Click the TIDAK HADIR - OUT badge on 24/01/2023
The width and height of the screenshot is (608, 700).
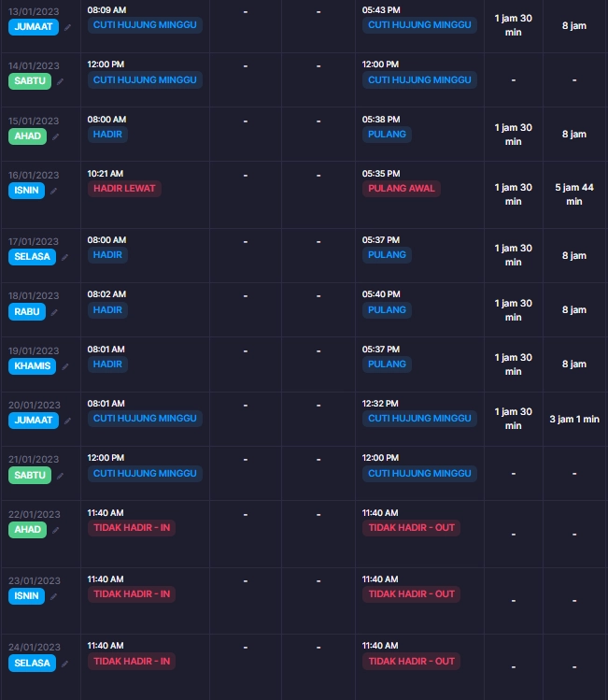pyautogui.click(x=411, y=661)
